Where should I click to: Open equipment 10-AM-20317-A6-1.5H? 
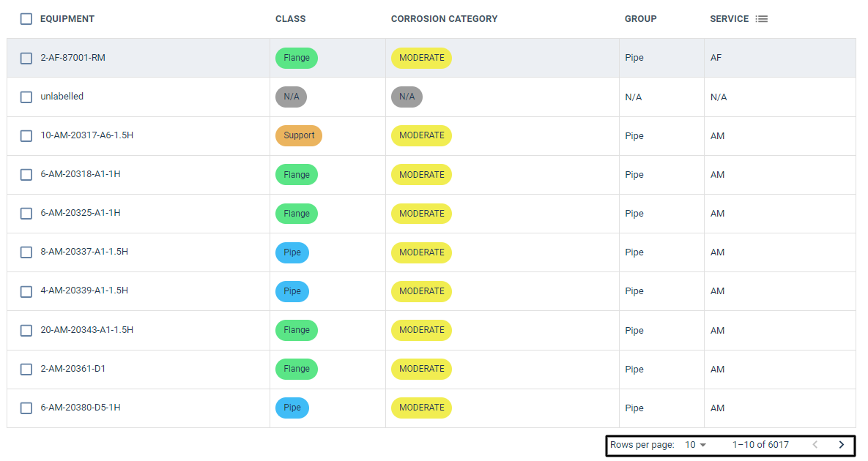tap(86, 135)
